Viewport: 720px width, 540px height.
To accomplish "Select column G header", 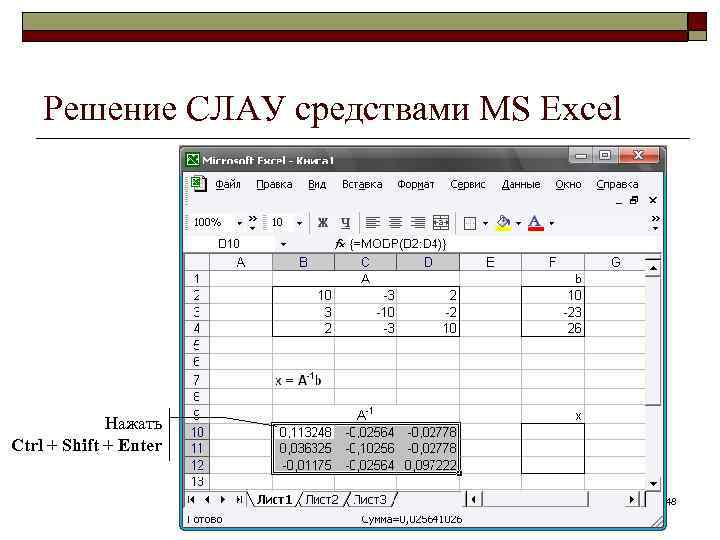I will [x=615, y=263].
